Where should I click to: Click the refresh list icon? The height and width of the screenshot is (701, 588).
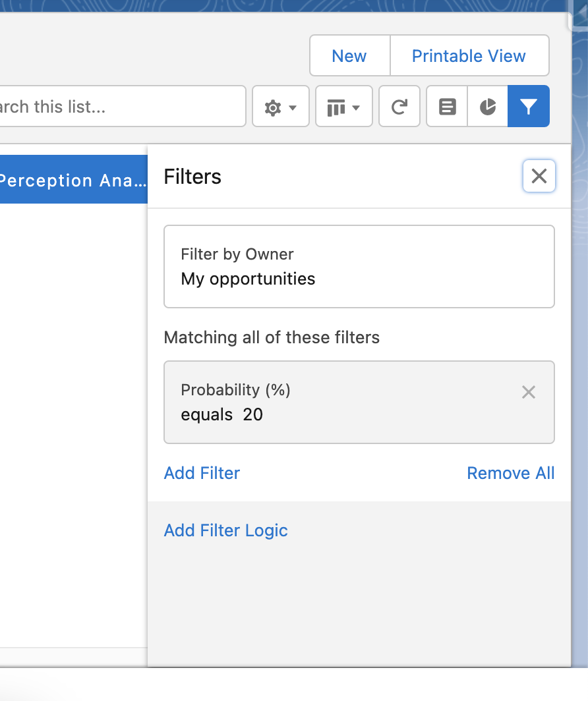point(399,107)
